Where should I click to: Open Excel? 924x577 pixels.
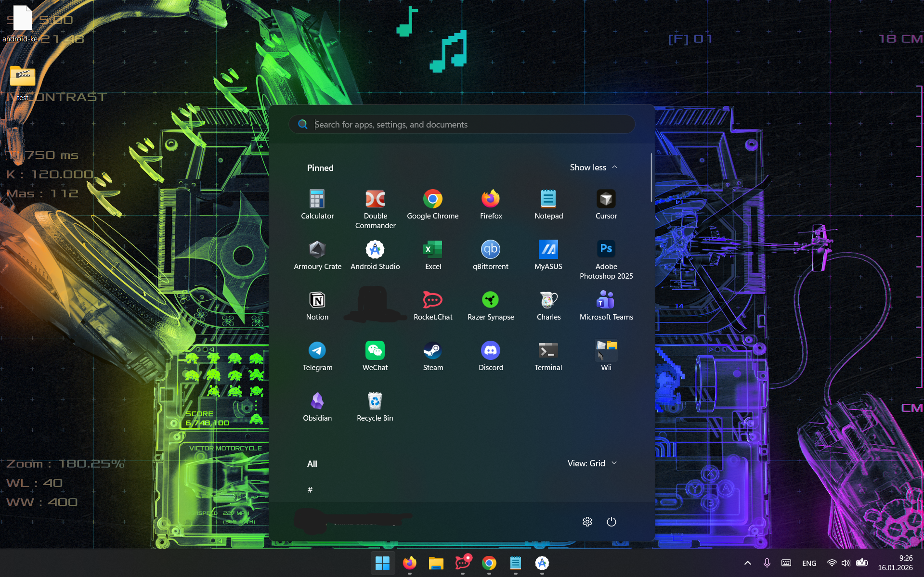coord(433,255)
